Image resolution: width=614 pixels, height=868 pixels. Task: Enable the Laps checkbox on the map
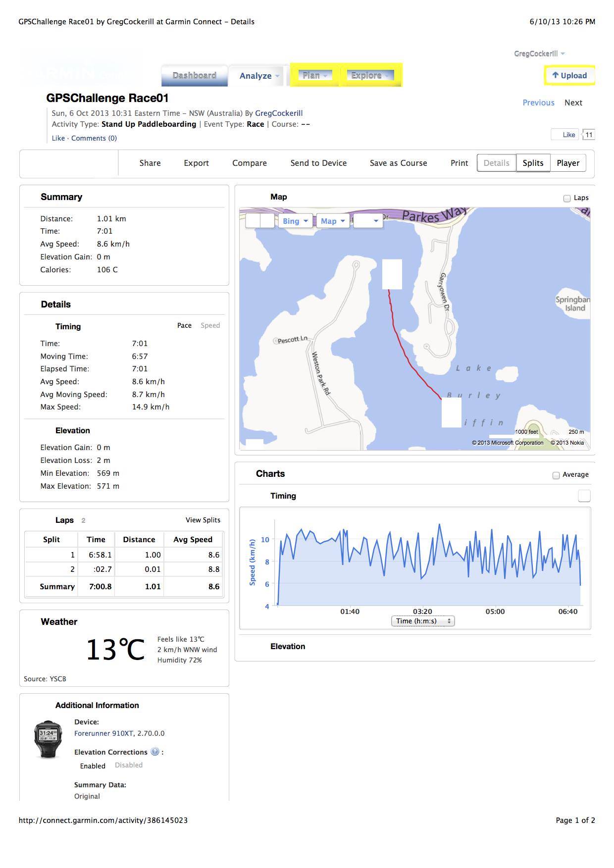(x=567, y=198)
